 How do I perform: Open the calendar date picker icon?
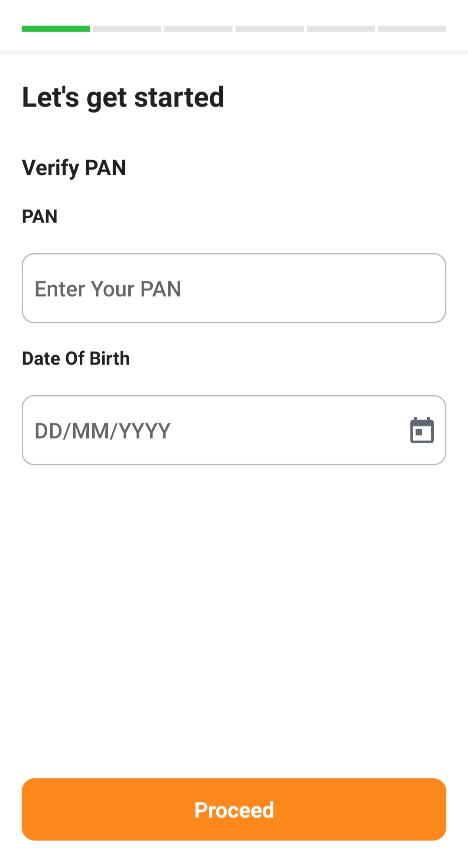coord(422,430)
